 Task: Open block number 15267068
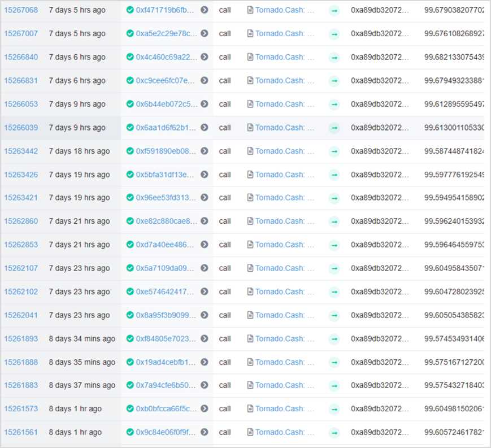tap(21, 10)
